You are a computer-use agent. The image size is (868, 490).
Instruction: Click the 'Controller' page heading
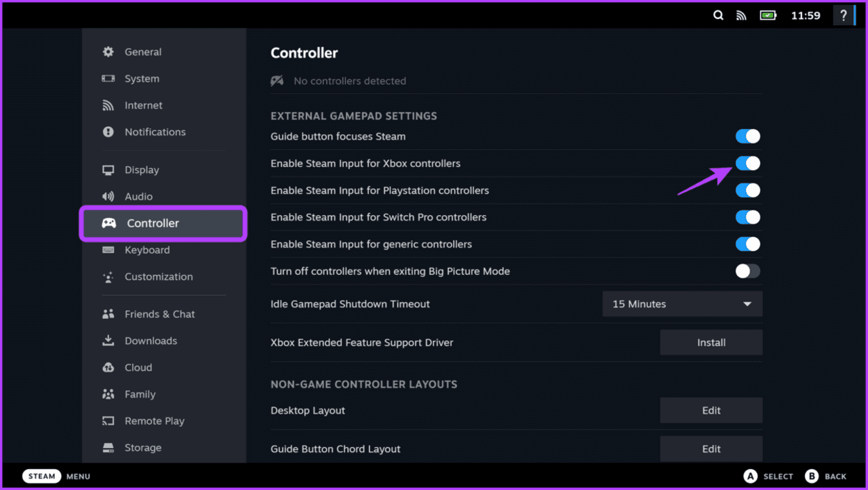click(304, 53)
